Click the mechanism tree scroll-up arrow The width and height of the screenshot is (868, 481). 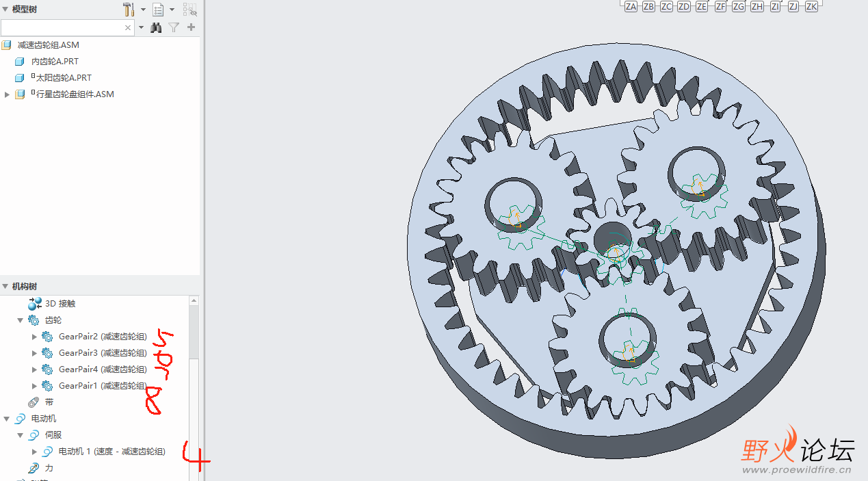pyautogui.click(x=194, y=300)
